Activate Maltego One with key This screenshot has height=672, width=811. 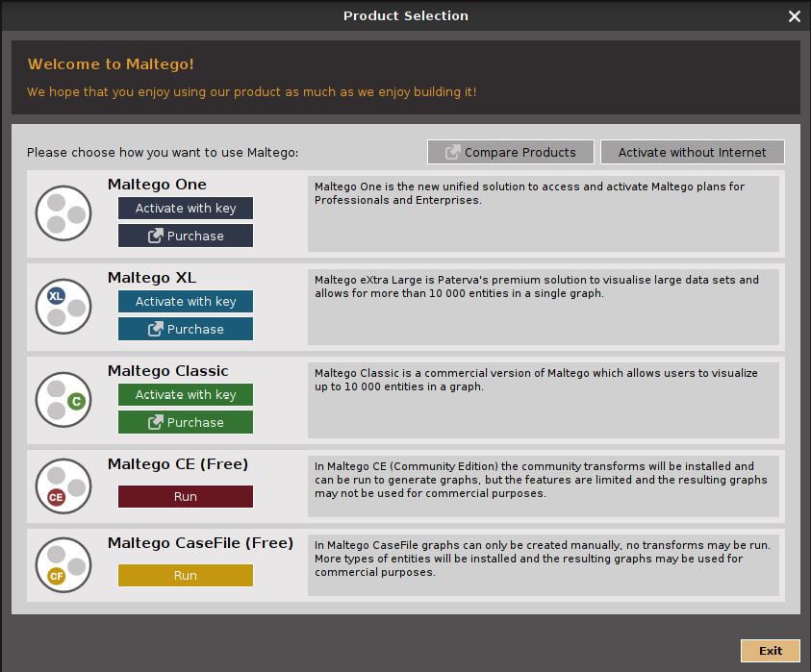186,209
